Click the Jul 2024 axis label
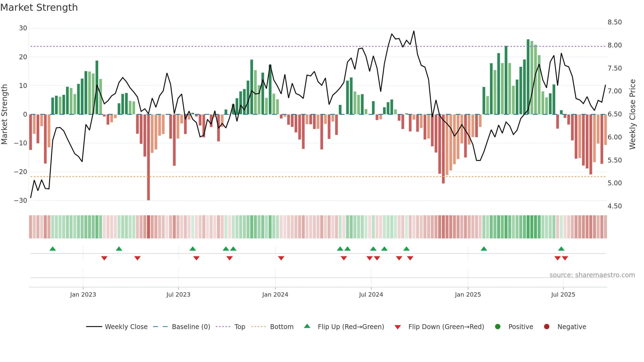The width and height of the screenshot is (644, 362). pyautogui.click(x=371, y=294)
